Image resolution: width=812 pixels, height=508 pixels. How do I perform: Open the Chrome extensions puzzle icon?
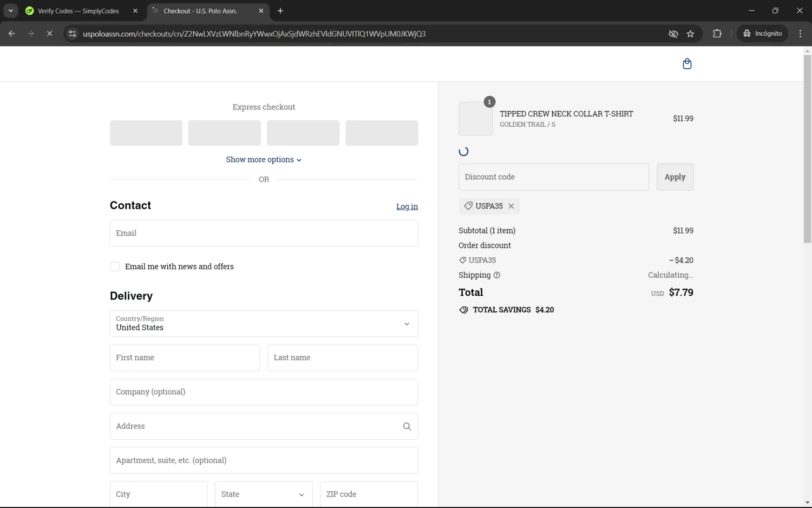pyautogui.click(x=717, y=34)
